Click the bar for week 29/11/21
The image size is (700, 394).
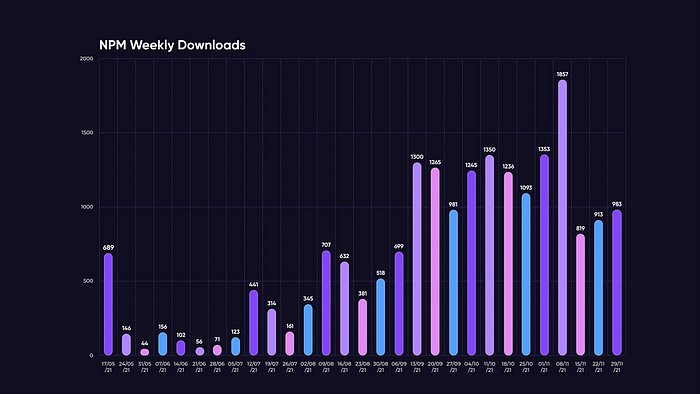coord(617,282)
